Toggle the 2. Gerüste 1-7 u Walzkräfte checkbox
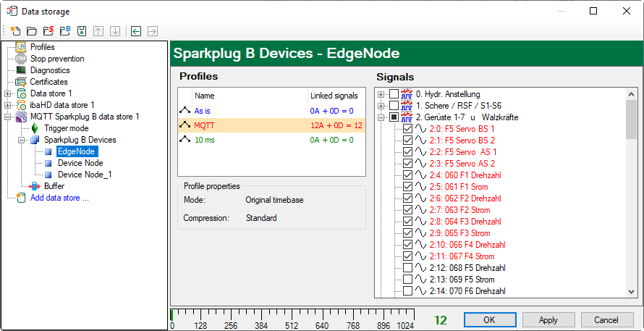Image resolution: width=644 pixels, height=331 pixels. coord(394,117)
